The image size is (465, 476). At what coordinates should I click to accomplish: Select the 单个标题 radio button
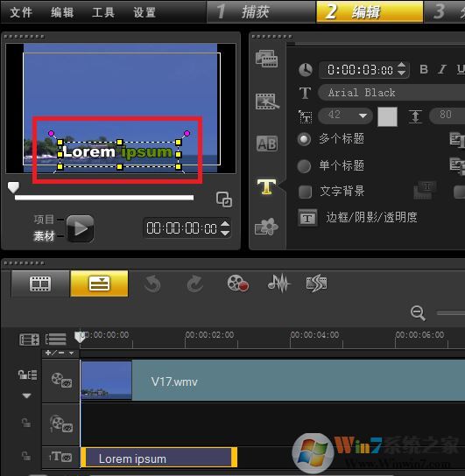click(304, 166)
